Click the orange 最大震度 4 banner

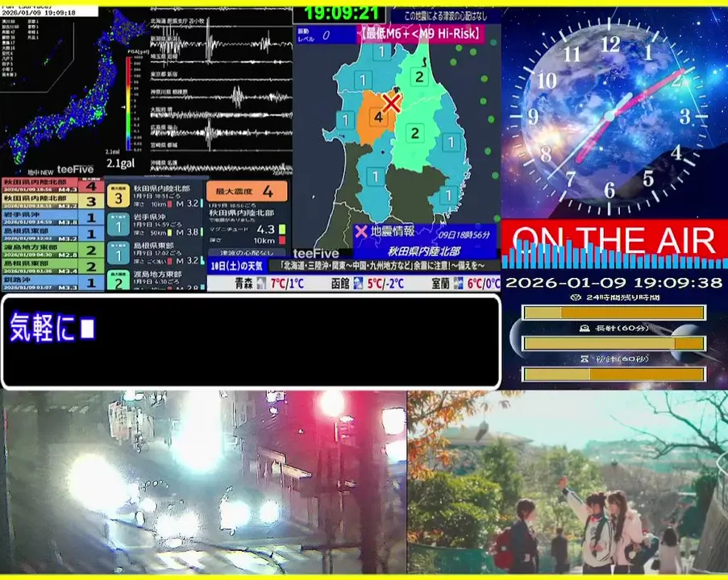(247, 191)
